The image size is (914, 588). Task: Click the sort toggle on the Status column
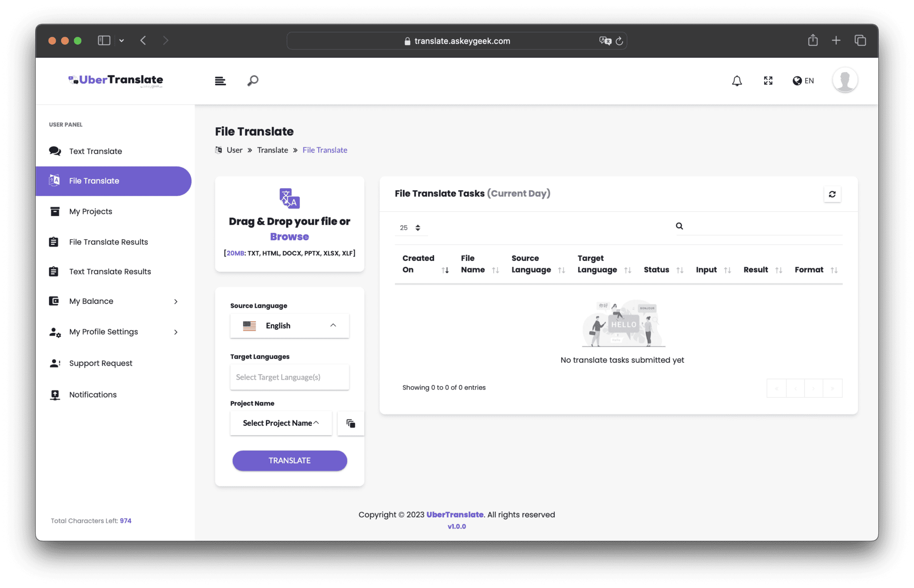680,270
